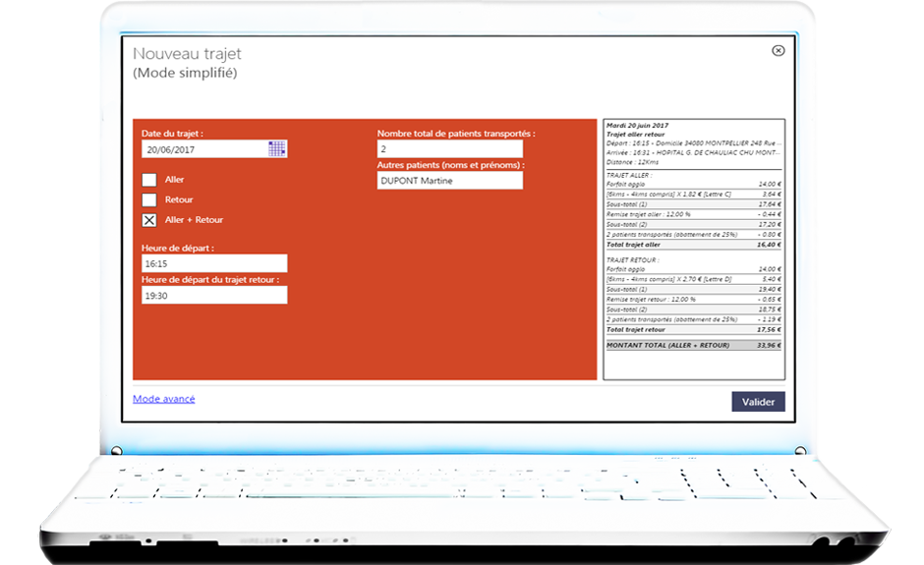Click the total patients number field
This screenshot has width=924, height=565.
pyautogui.click(x=449, y=149)
